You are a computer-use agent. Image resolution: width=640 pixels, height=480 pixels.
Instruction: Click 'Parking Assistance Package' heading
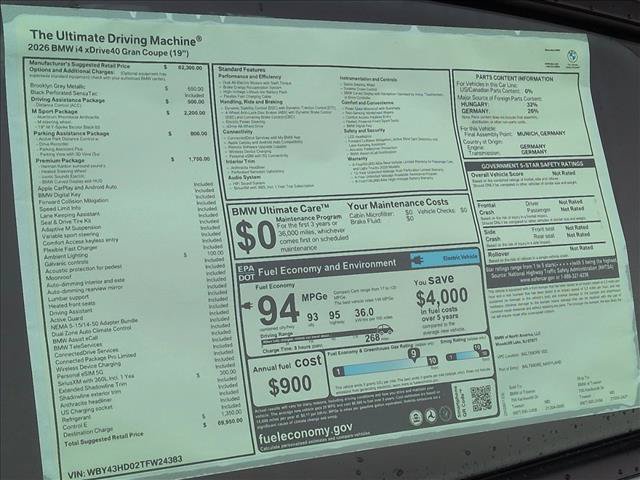click(x=71, y=133)
